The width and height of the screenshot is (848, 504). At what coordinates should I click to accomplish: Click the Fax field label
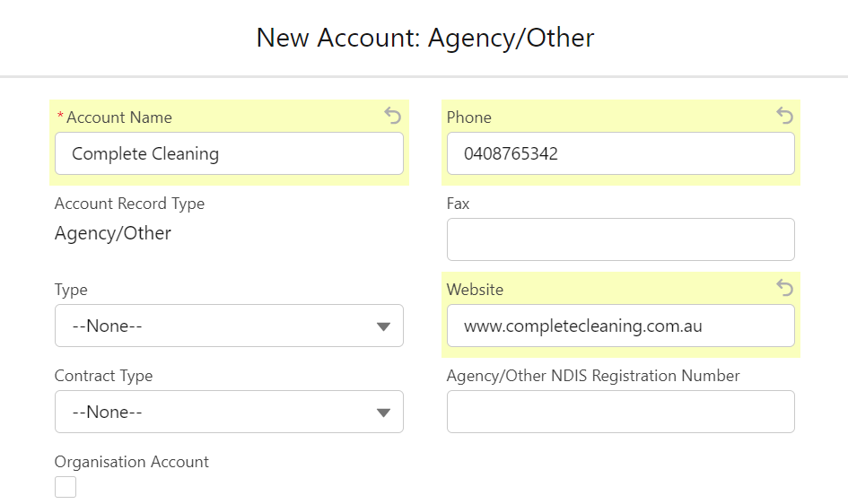[x=458, y=204]
